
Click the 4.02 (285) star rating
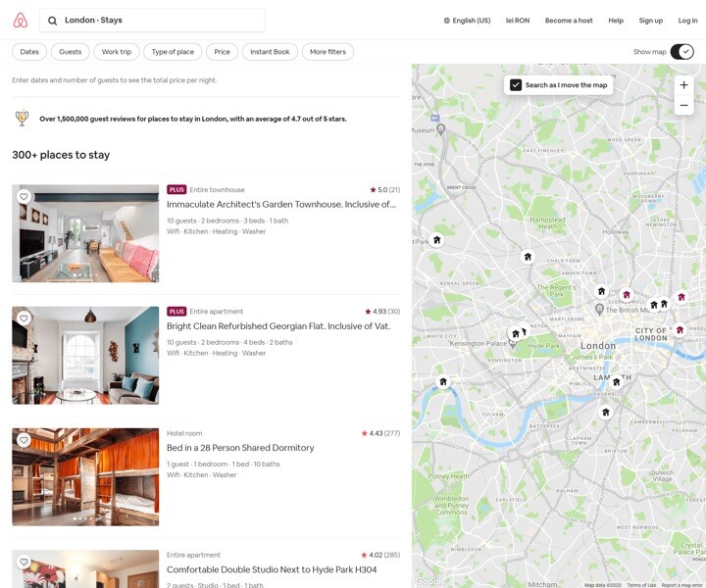point(380,555)
